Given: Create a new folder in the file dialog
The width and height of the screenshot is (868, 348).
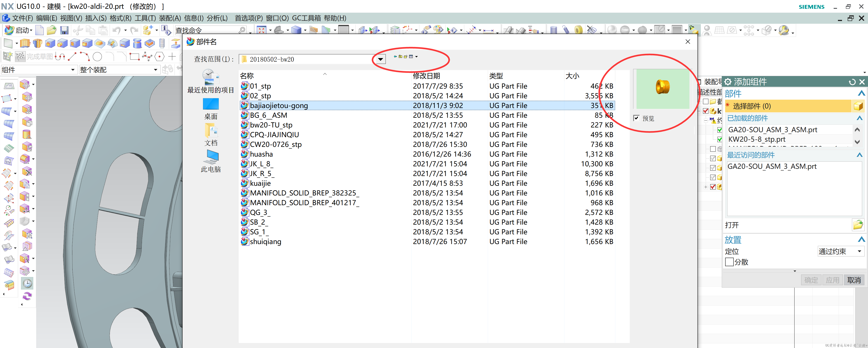Looking at the screenshot, I should [405, 56].
